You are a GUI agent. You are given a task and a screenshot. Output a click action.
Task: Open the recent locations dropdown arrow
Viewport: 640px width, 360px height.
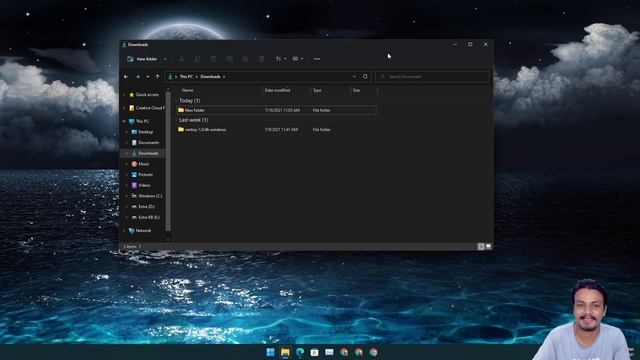(147, 76)
